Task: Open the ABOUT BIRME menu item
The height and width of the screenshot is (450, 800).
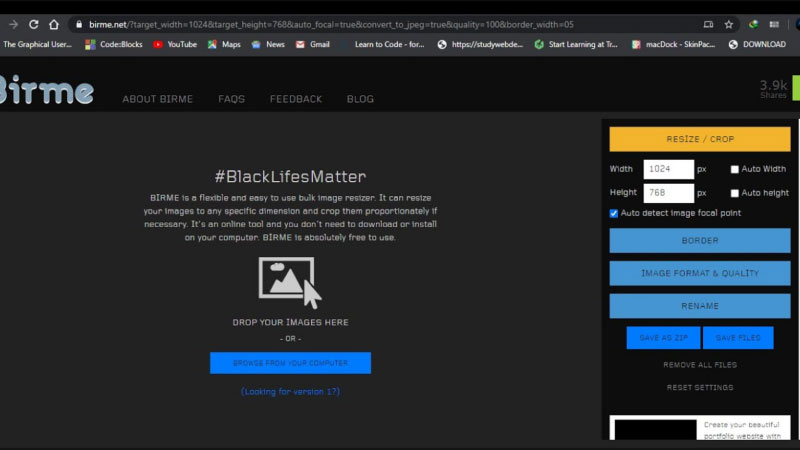Action: (x=158, y=99)
